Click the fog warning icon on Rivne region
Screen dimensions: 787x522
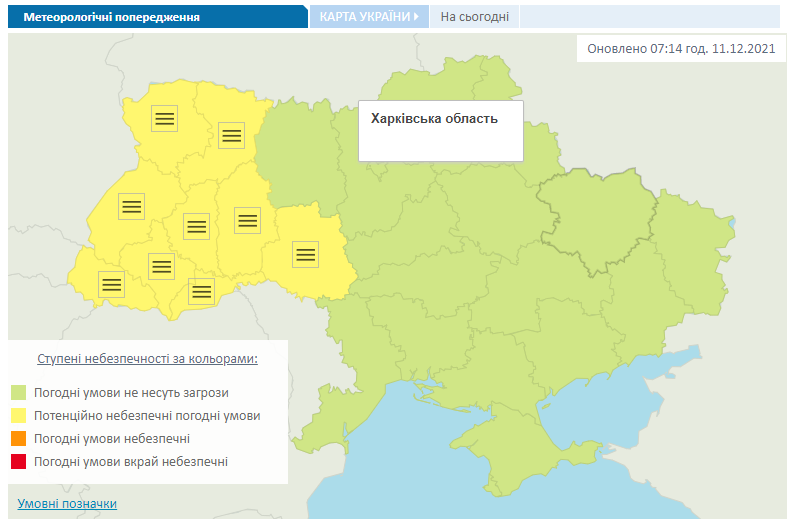[232, 134]
